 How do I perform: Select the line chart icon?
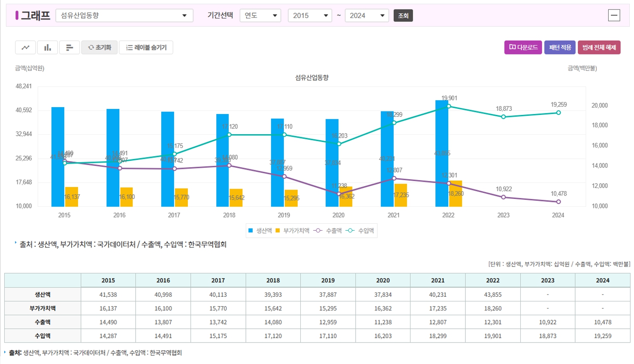pos(25,47)
